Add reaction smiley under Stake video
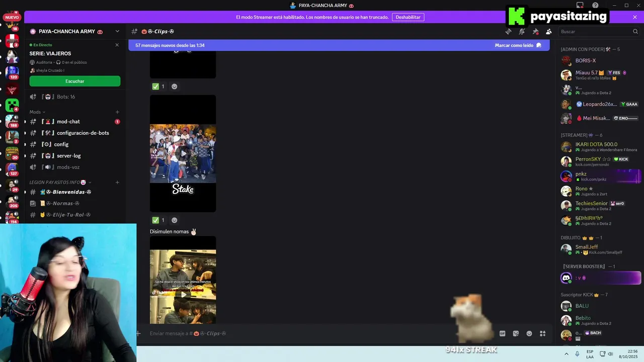The height and width of the screenshot is (362, 644). tap(174, 220)
